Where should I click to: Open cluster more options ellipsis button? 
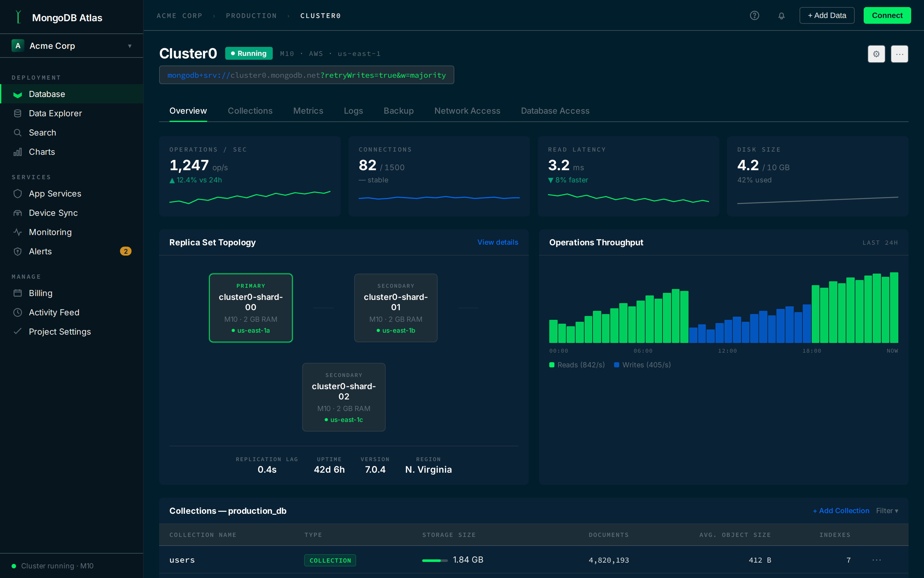(x=900, y=54)
